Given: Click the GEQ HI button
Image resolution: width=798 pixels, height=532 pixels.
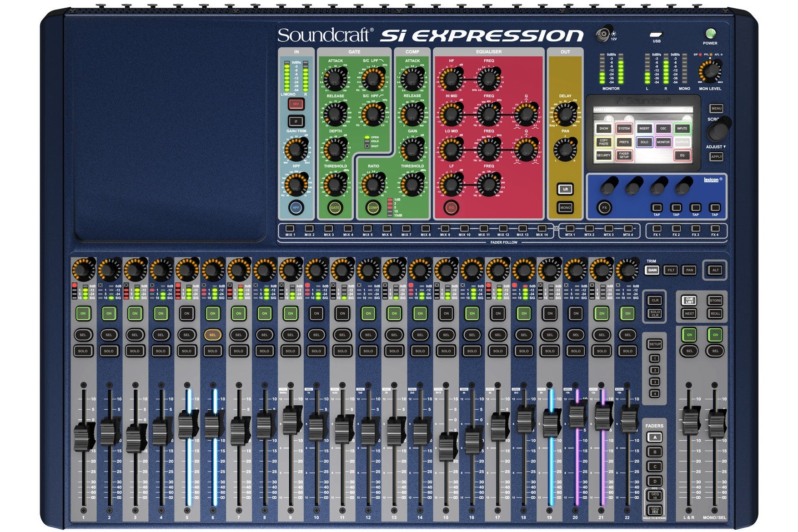Looking at the screenshot, I should coord(655,496).
